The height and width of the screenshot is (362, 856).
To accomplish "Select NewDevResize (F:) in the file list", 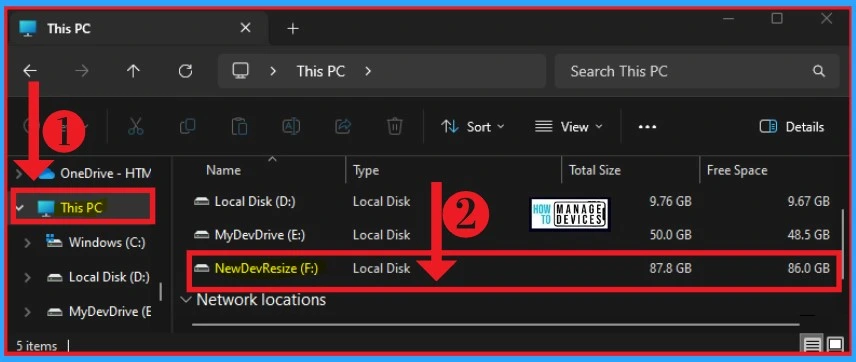I will [266, 268].
